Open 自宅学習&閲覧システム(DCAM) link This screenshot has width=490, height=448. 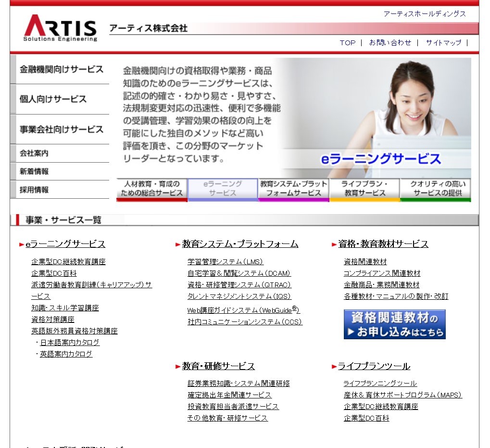click(x=239, y=273)
